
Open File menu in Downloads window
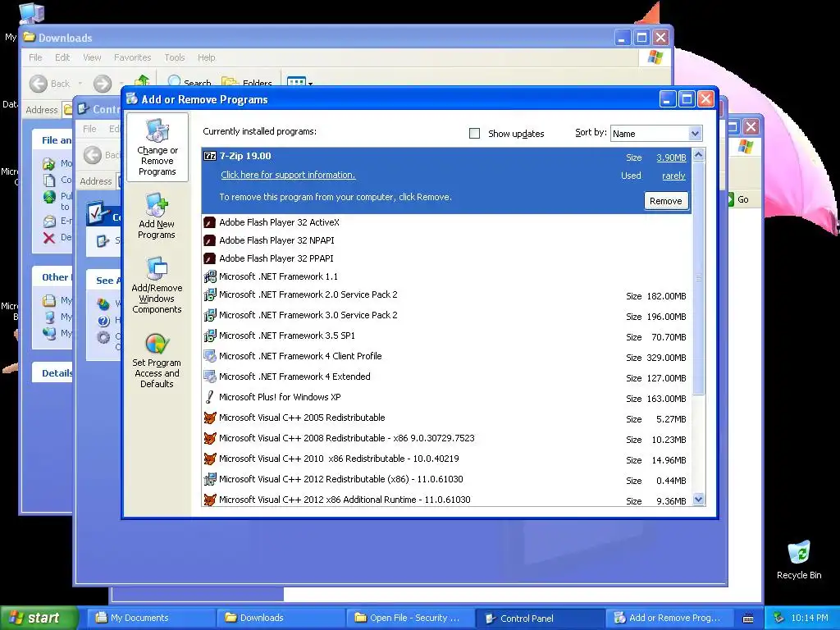(x=35, y=57)
